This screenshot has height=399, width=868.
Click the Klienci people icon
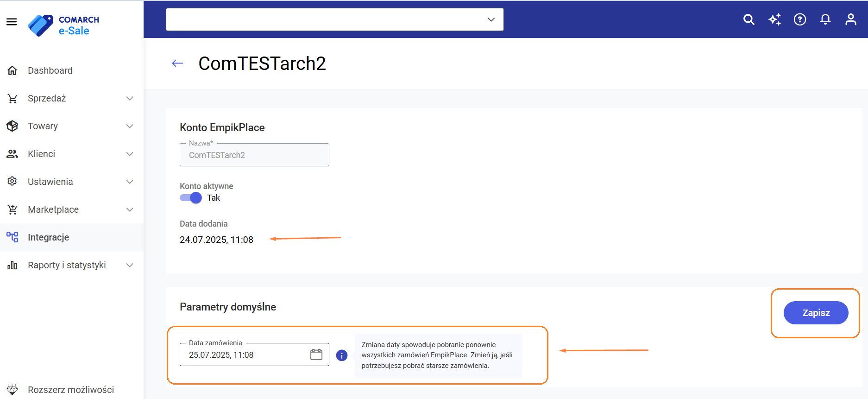pyautogui.click(x=13, y=154)
